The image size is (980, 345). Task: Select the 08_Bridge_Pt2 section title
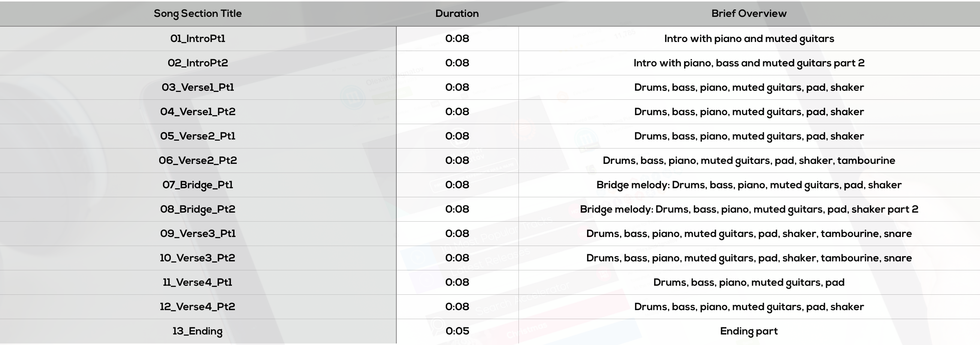(x=197, y=209)
